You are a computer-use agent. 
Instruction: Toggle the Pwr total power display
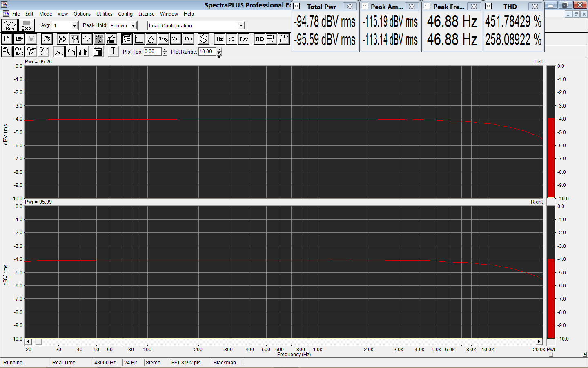pyautogui.click(x=244, y=39)
